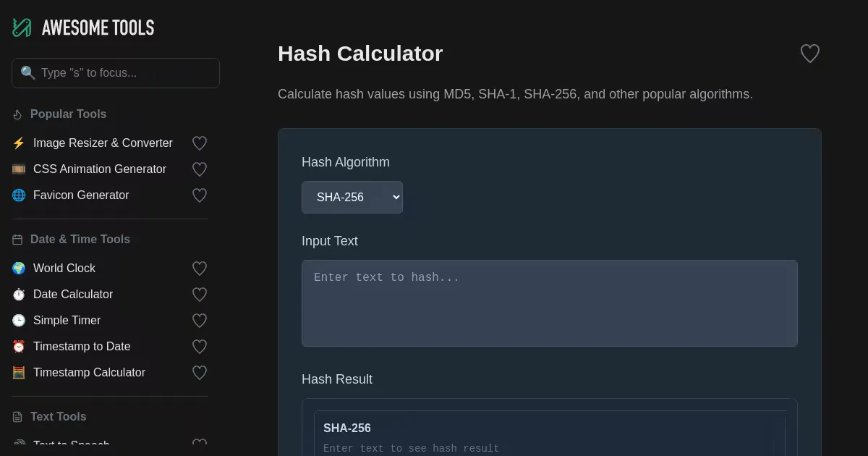
Task: Click the globe icon beside Favicon Generator
Action: 19,195
